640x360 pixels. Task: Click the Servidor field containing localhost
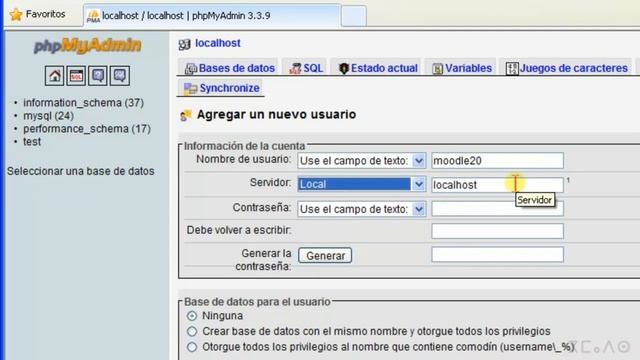coord(498,185)
